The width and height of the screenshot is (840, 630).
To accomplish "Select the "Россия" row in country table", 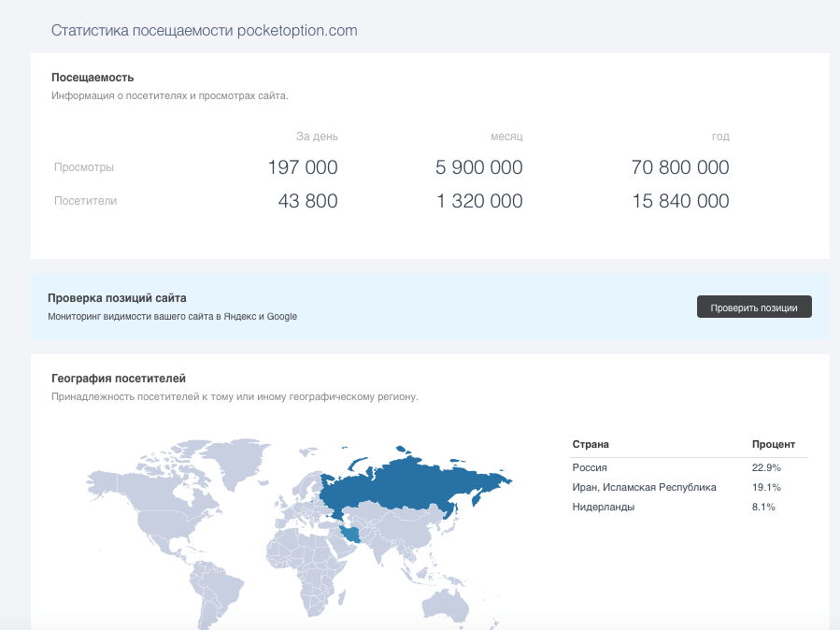I will click(x=590, y=467).
